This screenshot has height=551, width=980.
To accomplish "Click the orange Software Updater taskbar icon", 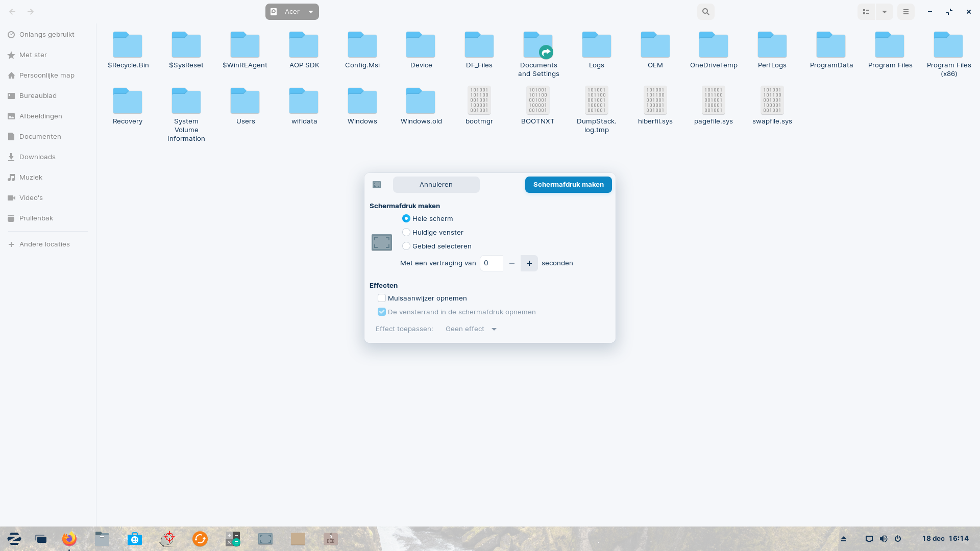I will click(x=200, y=539).
